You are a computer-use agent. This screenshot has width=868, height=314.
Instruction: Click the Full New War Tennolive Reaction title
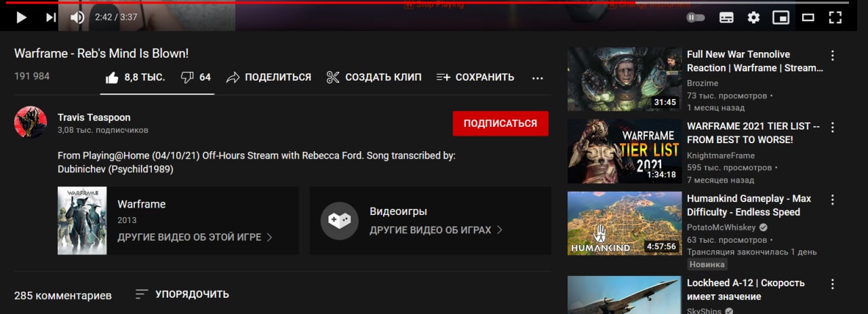755,61
